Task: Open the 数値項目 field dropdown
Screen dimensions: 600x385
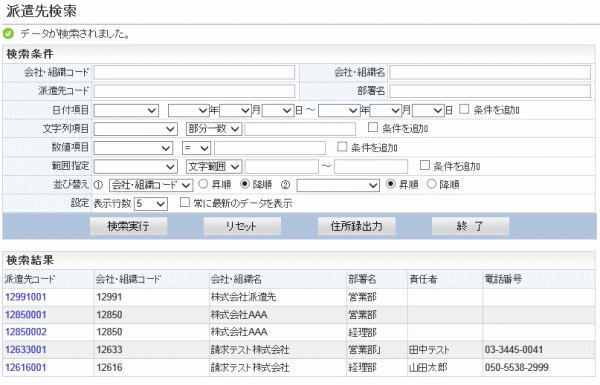Action: (x=133, y=148)
